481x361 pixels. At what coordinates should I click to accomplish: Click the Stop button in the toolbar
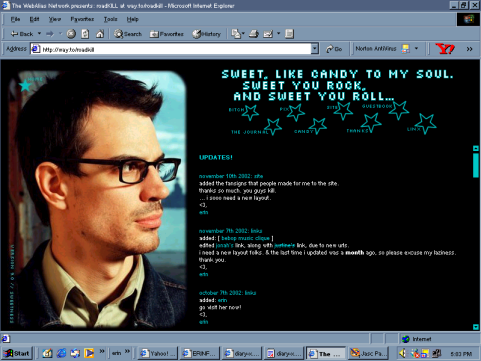click(x=71, y=34)
